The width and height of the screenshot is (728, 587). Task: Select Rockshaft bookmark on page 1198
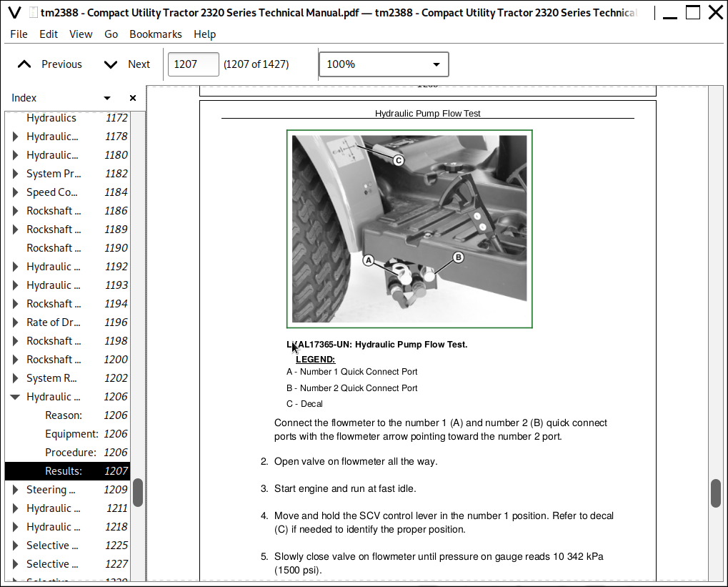67,341
